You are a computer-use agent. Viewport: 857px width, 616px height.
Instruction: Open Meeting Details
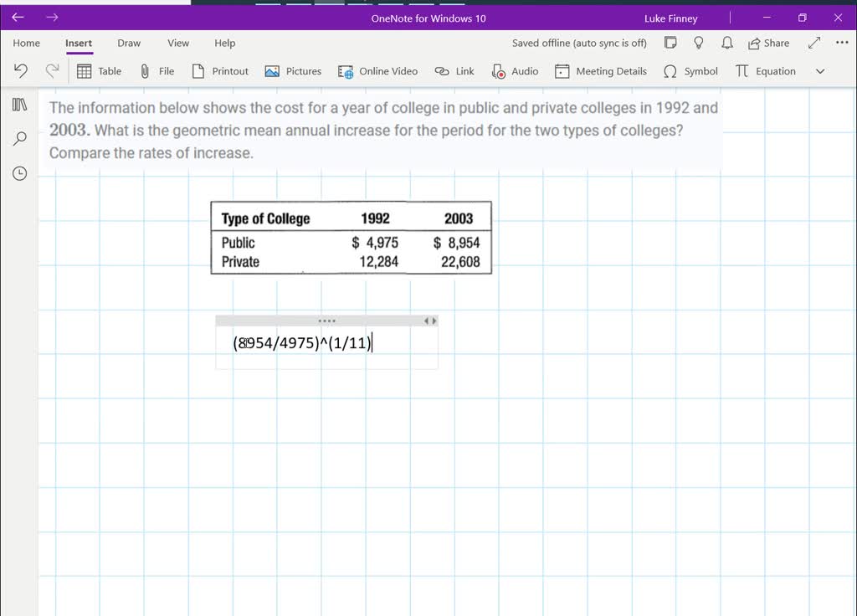(601, 71)
